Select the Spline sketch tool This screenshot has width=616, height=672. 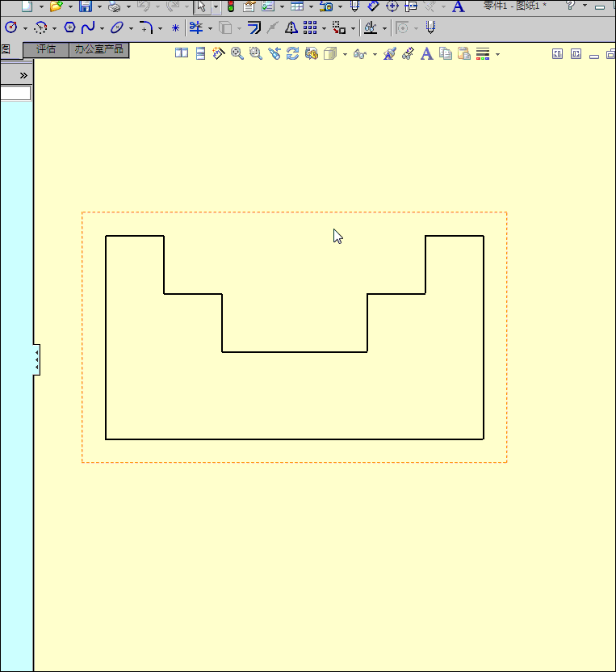tap(88, 27)
